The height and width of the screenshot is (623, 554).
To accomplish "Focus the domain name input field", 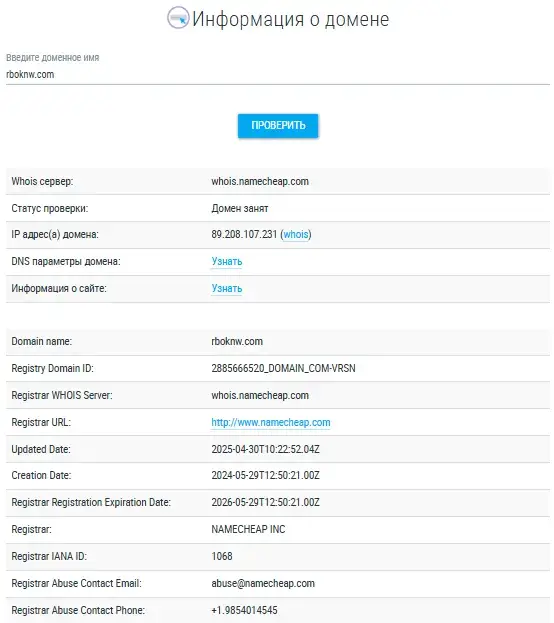I will pos(278,74).
